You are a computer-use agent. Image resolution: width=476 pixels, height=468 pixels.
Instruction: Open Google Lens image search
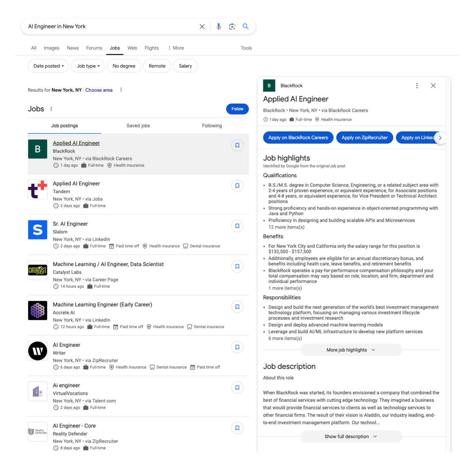232,26
